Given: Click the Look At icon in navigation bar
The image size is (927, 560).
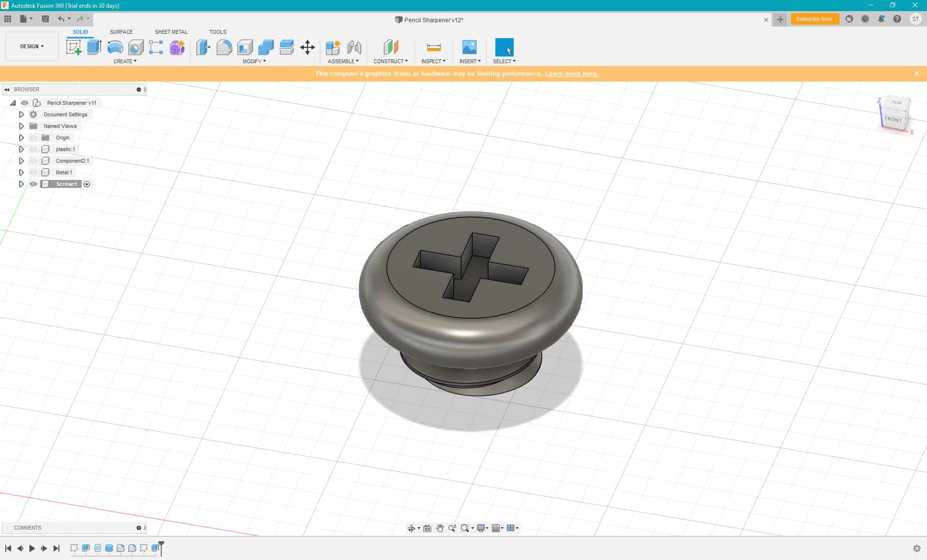Looking at the screenshot, I should (x=427, y=528).
